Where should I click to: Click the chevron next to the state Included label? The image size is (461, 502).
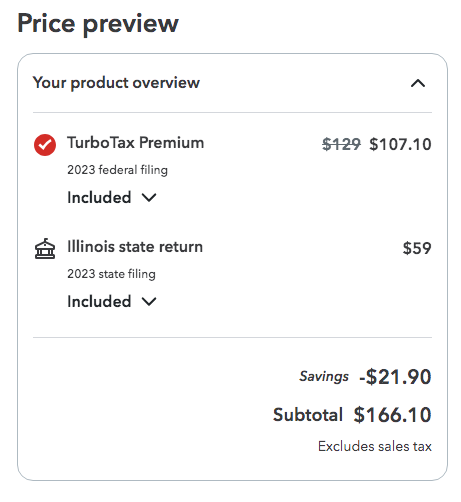pos(149,302)
